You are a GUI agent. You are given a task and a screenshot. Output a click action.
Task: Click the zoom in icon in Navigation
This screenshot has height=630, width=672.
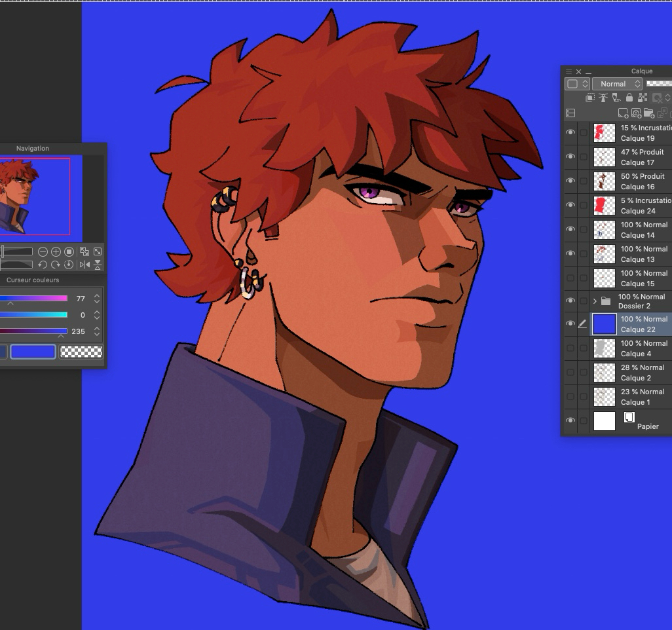click(56, 251)
